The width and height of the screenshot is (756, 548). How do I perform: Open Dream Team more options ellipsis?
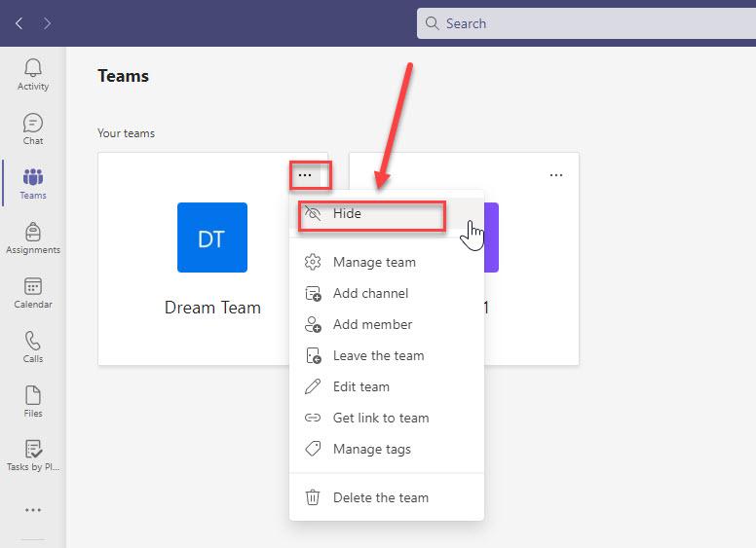coord(305,175)
